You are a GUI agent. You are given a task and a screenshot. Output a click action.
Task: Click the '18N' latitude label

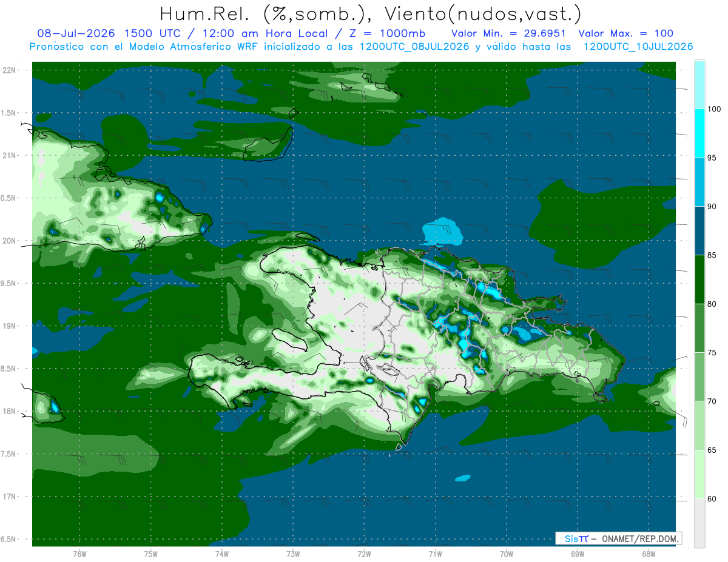point(9,411)
